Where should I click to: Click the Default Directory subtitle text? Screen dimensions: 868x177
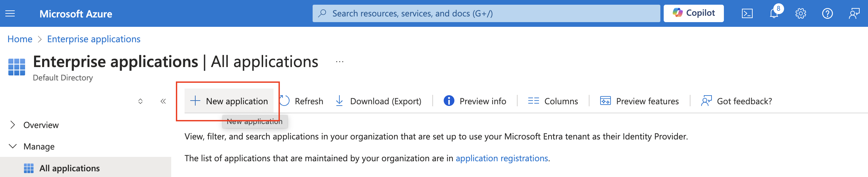tap(63, 78)
